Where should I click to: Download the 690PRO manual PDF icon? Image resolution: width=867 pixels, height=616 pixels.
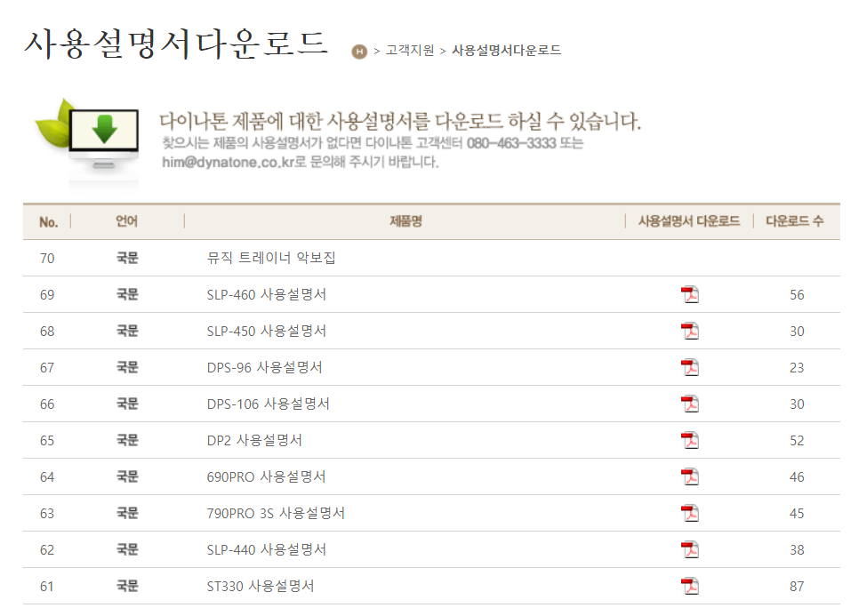(690, 476)
